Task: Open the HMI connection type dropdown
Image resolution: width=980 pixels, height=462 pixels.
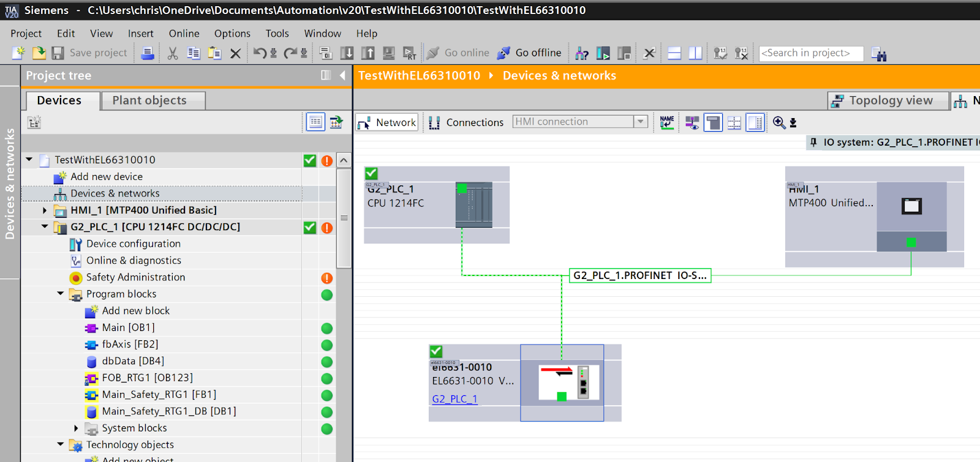Action: pyautogui.click(x=641, y=122)
